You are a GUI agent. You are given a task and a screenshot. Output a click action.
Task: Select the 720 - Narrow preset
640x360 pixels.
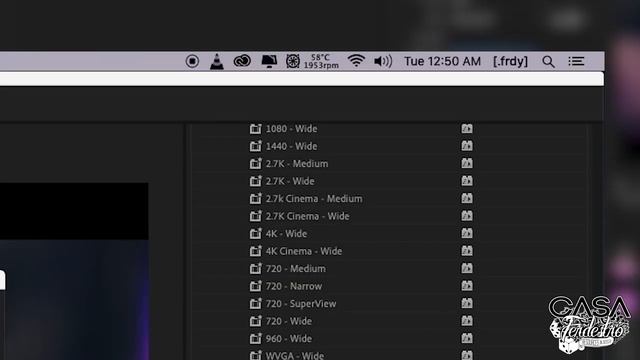pyautogui.click(x=294, y=287)
